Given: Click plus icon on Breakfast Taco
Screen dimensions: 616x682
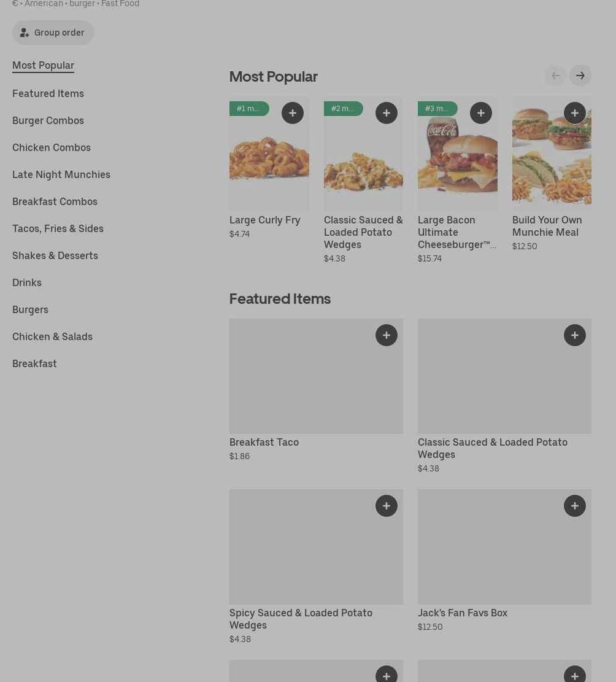Looking at the screenshot, I should click(387, 335).
